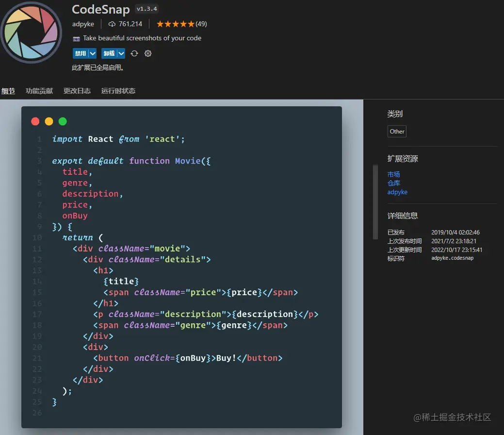Click the yellow window dot in code preview
The width and height of the screenshot is (504, 435).
[49, 121]
